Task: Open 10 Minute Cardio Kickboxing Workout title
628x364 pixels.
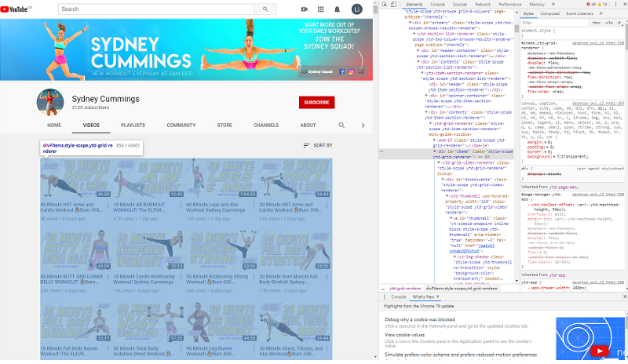Action: tap(144, 279)
